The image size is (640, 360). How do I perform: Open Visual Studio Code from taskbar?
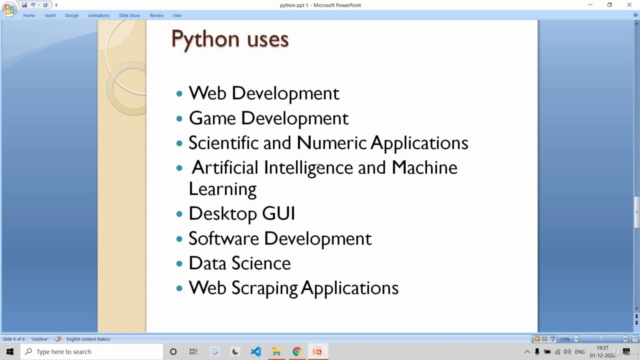[x=256, y=351]
